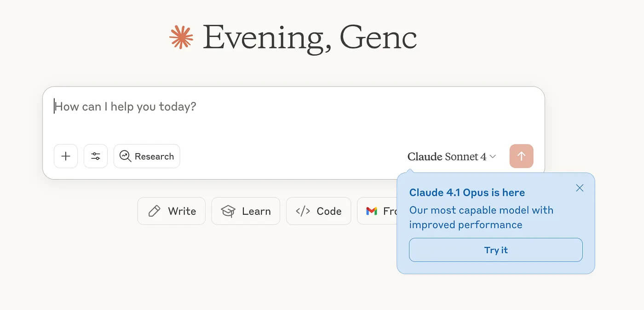This screenshot has height=310, width=644.
Task: Click the Claude 4.1 Opus is here heading
Action: (x=467, y=193)
